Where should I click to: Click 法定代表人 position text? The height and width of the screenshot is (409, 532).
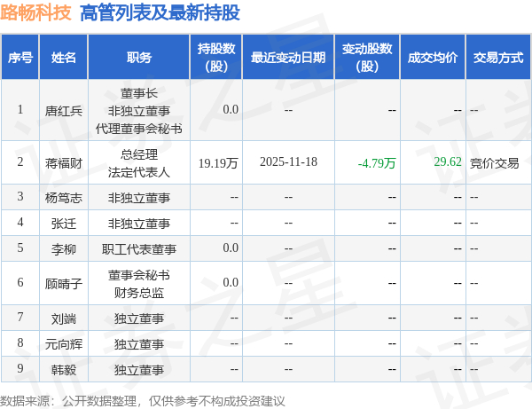[x=139, y=172]
